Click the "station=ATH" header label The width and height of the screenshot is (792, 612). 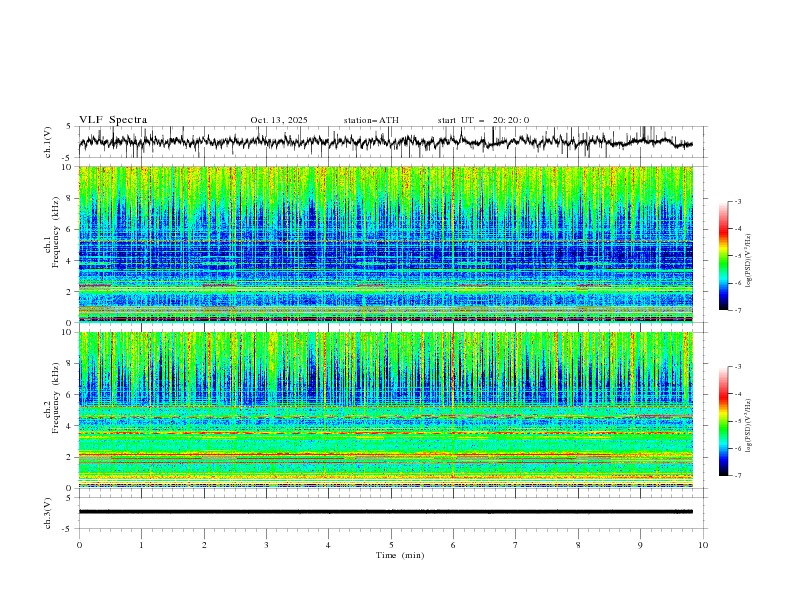pos(371,120)
